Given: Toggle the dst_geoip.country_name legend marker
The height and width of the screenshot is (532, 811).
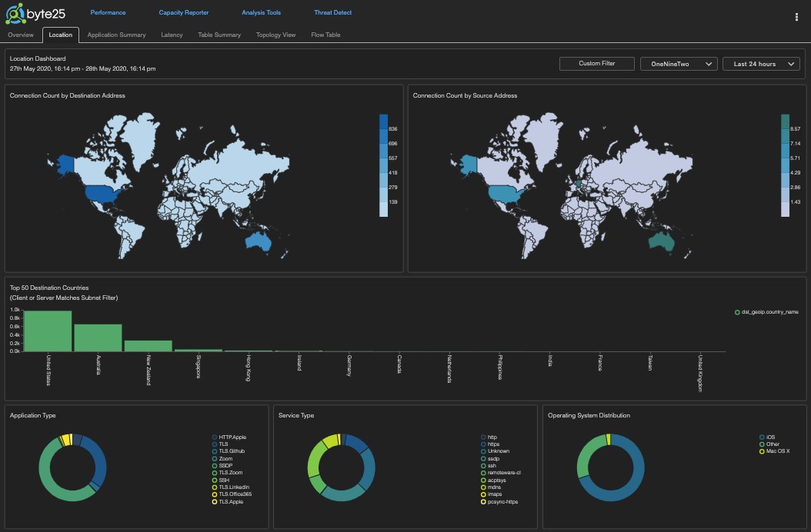Looking at the screenshot, I should pos(737,312).
